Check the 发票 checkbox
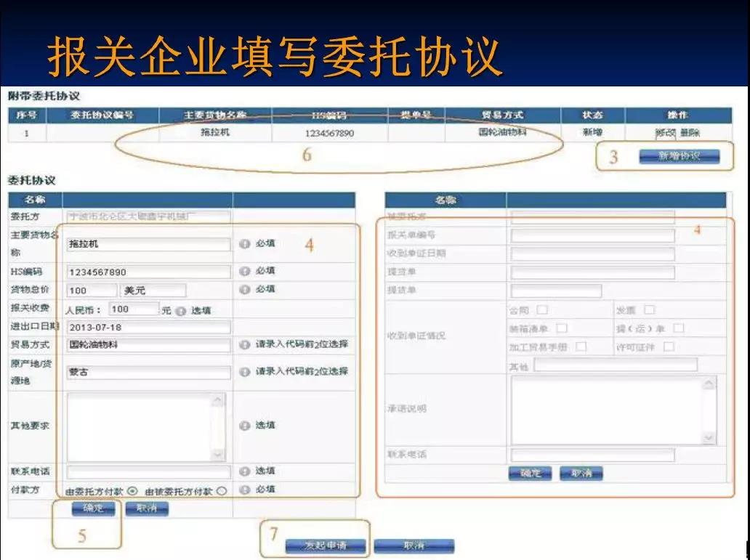Viewport: 750px width, 560px height. pos(649,310)
